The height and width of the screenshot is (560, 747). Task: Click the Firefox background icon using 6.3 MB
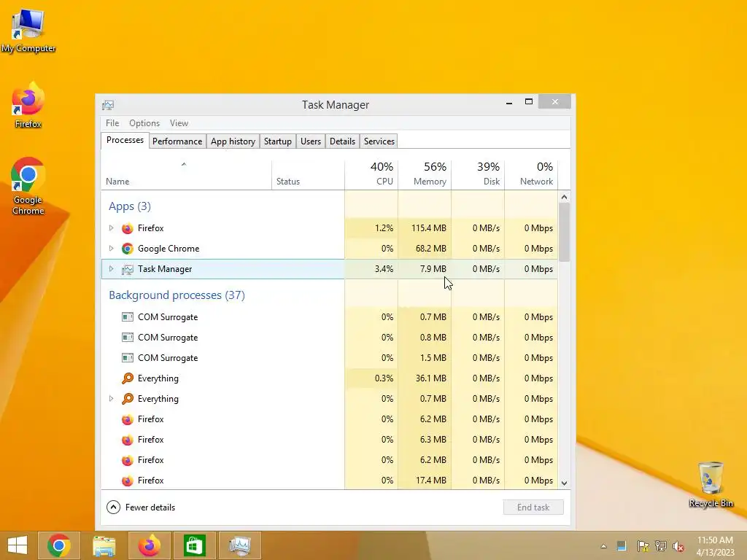pyautogui.click(x=127, y=440)
